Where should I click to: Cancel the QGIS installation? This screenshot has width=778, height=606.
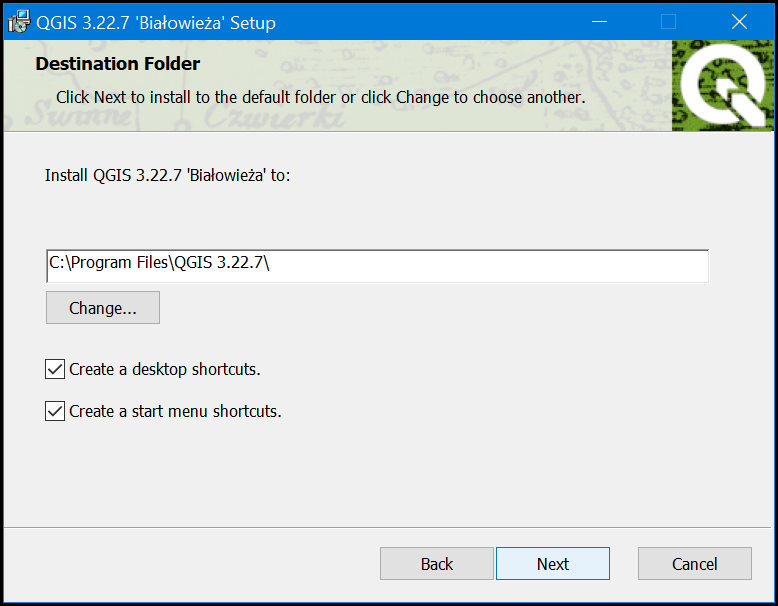tap(694, 564)
